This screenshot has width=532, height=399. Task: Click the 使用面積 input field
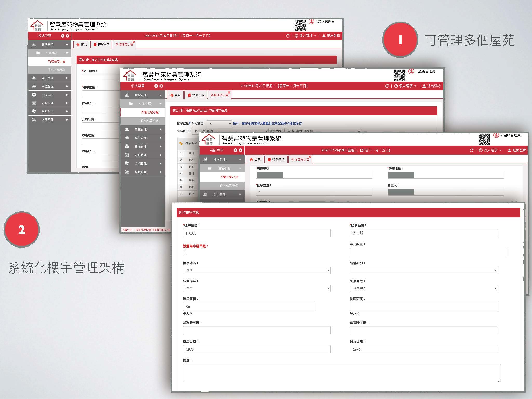coord(423,307)
